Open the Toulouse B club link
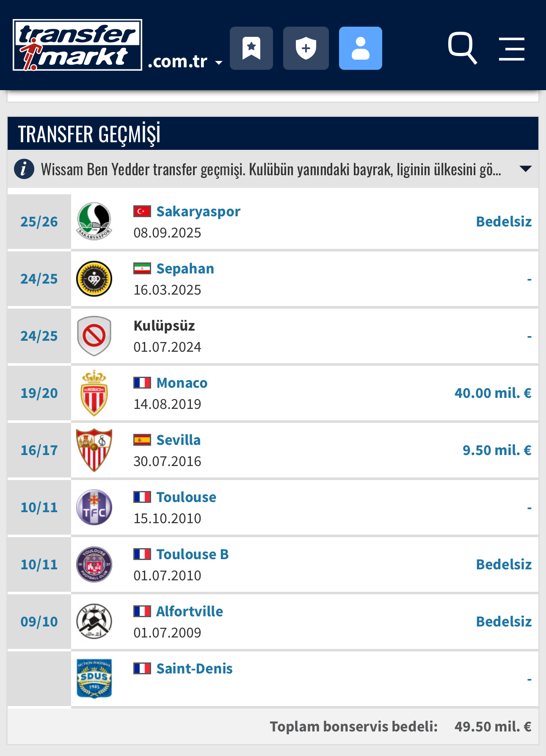The width and height of the screenshot is (546, 756). (192, 554)
